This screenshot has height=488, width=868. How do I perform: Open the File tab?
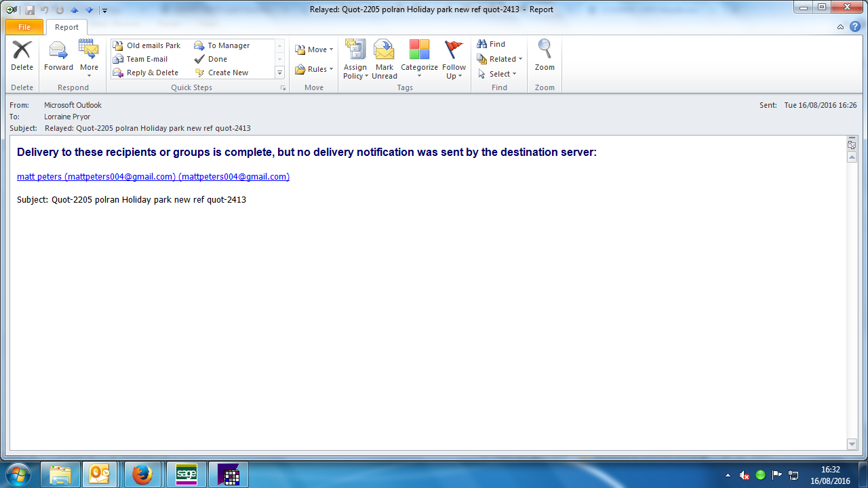point(24,27)
